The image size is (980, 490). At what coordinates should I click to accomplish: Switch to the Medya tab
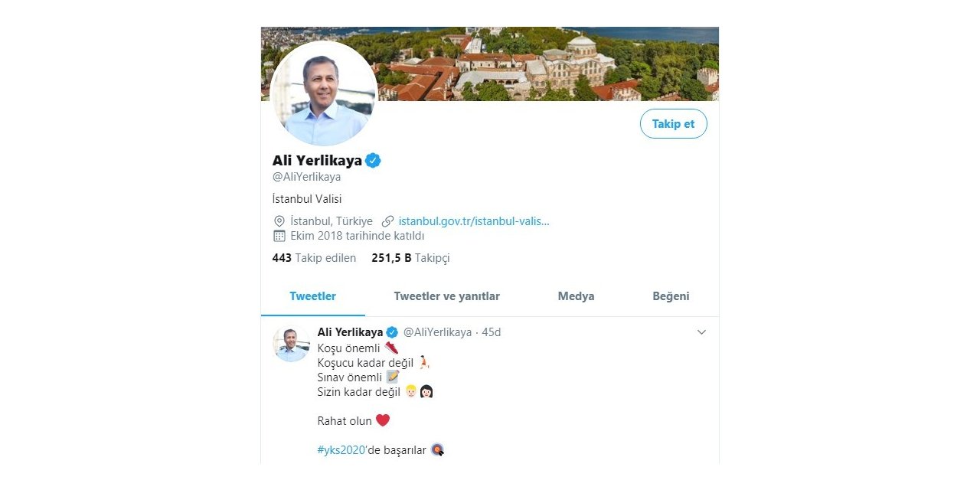pos(575,296)
